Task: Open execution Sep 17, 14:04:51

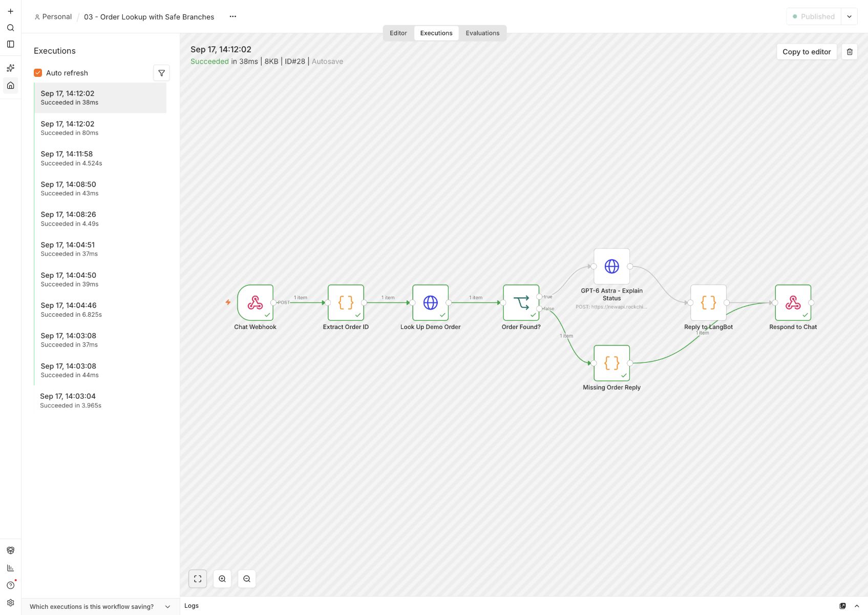Action: click(100, 249)
